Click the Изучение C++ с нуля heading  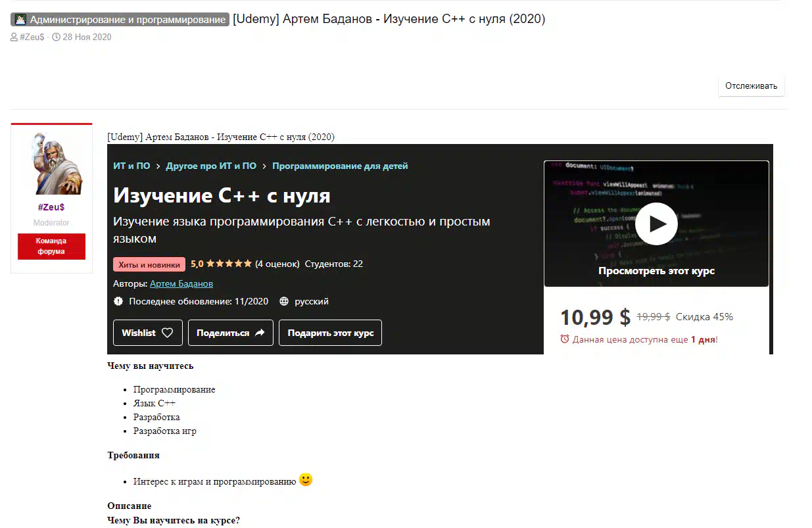coord(222,195)
